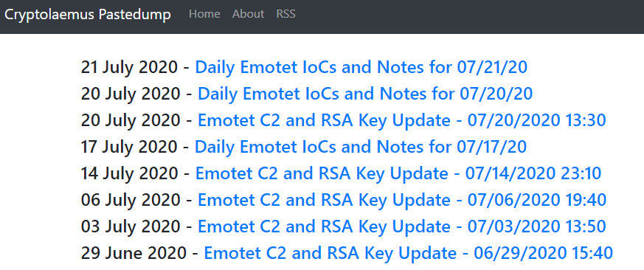Image resolution: width=644 pixels, height=270 pixels.
Task: Open Daily Emotet IoCs and Notes for 07/20/20
Action: (x=365, y=94)
